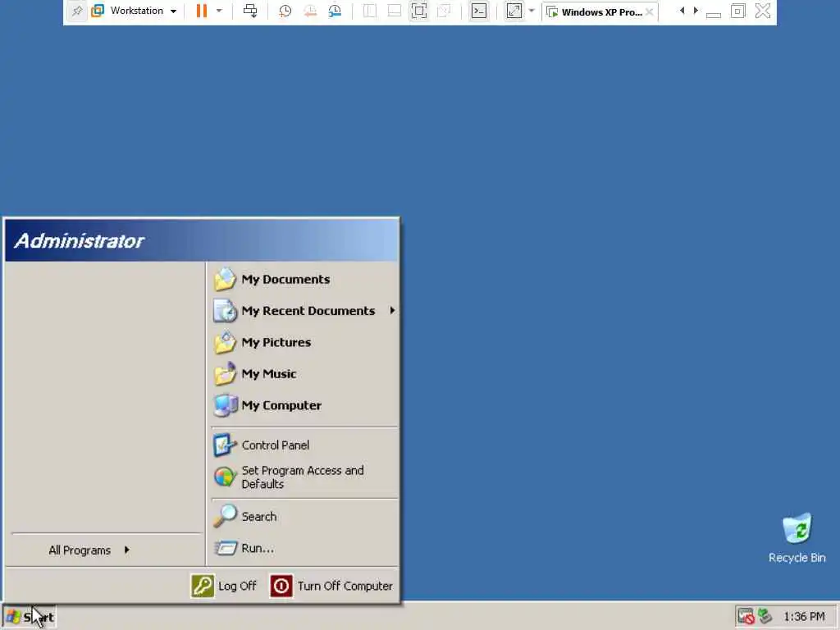Click the My Pictures folder icon
The height and width of the screenshot is (630, 840).
coord(225,342)
